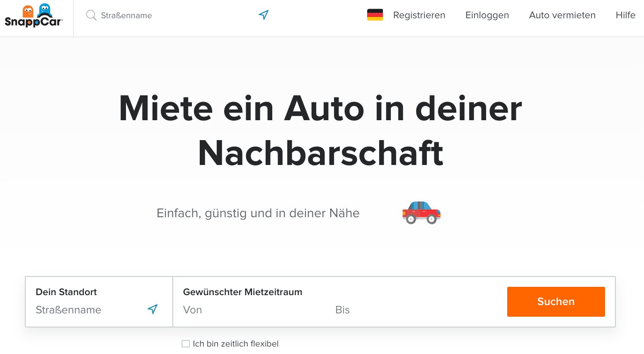Image resolution: width=644 pixels, height=354 pixels.
Task: Click the magnifying glass search icon
Action: pyautogui.click(x=91, y=15)
